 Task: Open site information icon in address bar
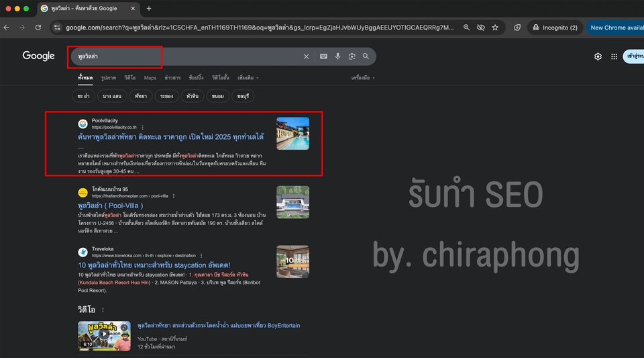click(x=57, y=28)
